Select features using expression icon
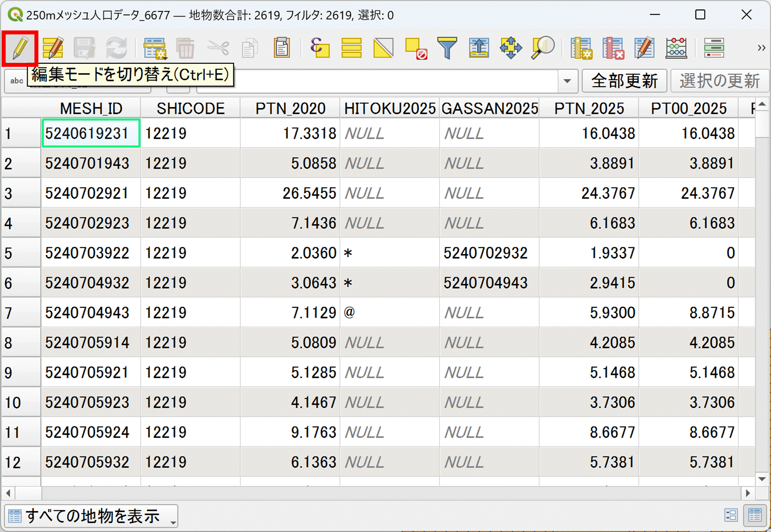Viewport: 771px width, 532px height. [320, 48]
